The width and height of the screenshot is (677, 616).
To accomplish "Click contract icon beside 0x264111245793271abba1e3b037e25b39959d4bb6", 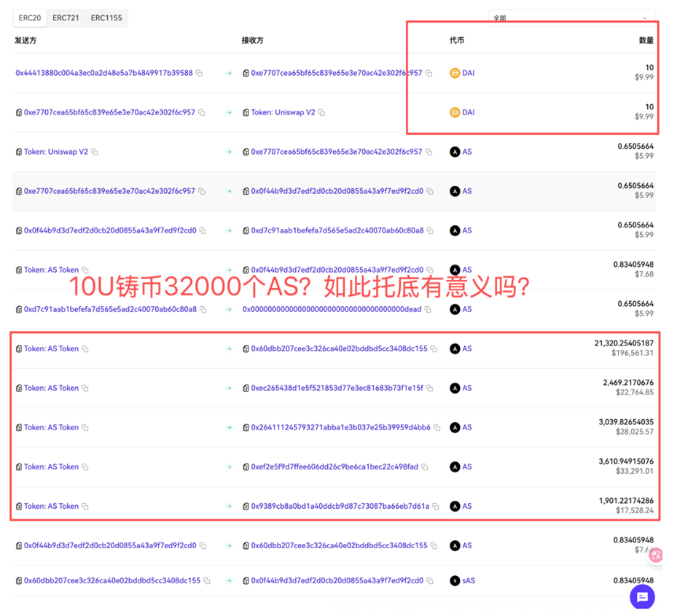I will click(x=246, y=428).
